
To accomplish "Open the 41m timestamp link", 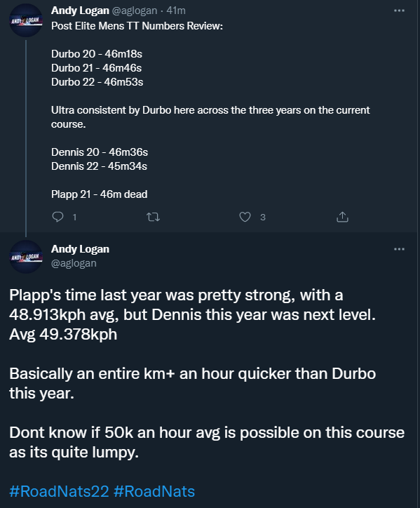I will [x=176, y=11].
